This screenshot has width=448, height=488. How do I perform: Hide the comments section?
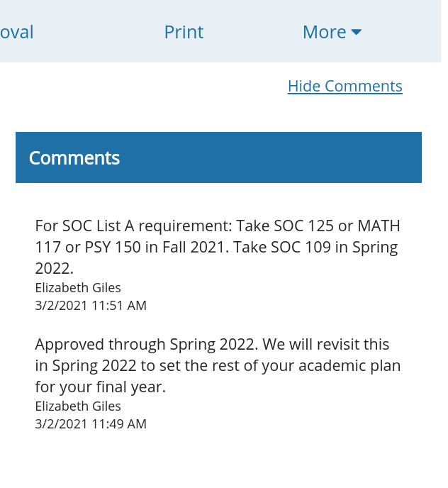point(345,86)
